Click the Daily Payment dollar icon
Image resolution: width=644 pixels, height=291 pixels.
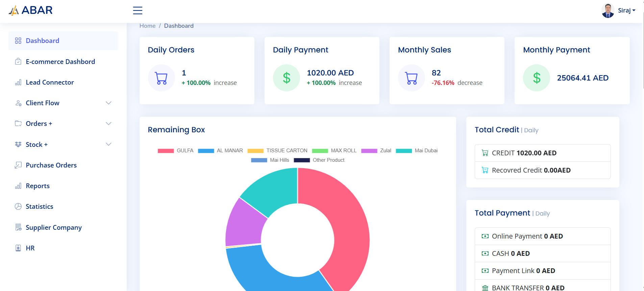tap(287, 78)
